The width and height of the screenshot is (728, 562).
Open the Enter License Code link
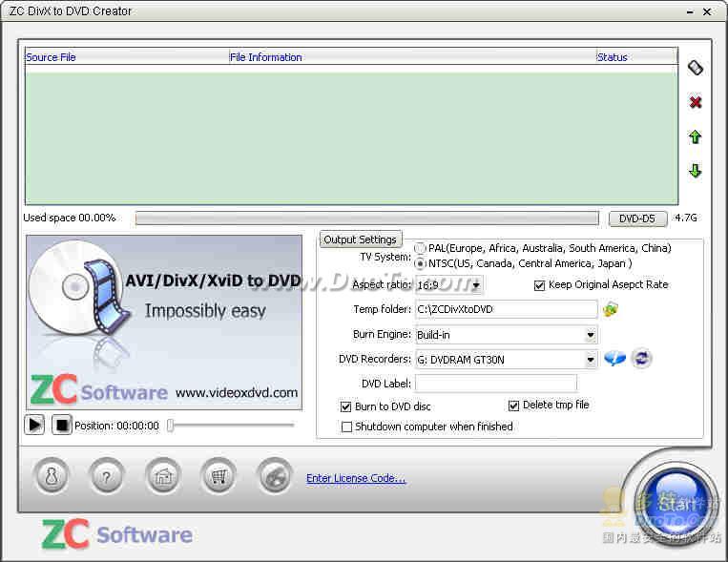click(x=356, y=478)
